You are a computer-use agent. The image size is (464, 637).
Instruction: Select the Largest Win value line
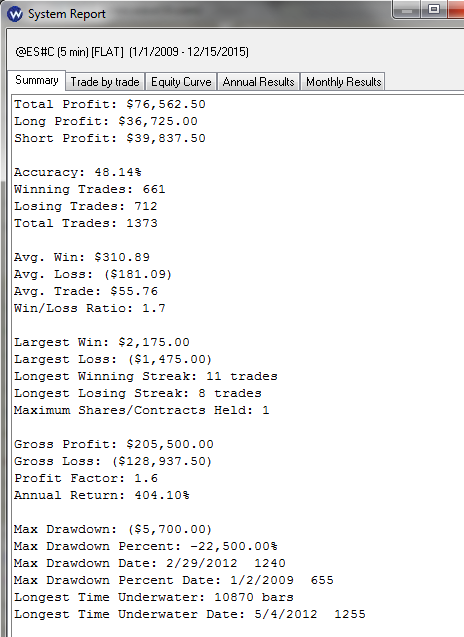(102, 342)
